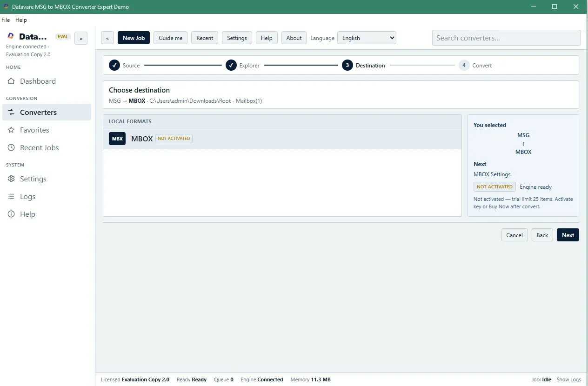Screen dimensions: 588x386
Task: Open the Logs list icon
Action: [11, 197]
